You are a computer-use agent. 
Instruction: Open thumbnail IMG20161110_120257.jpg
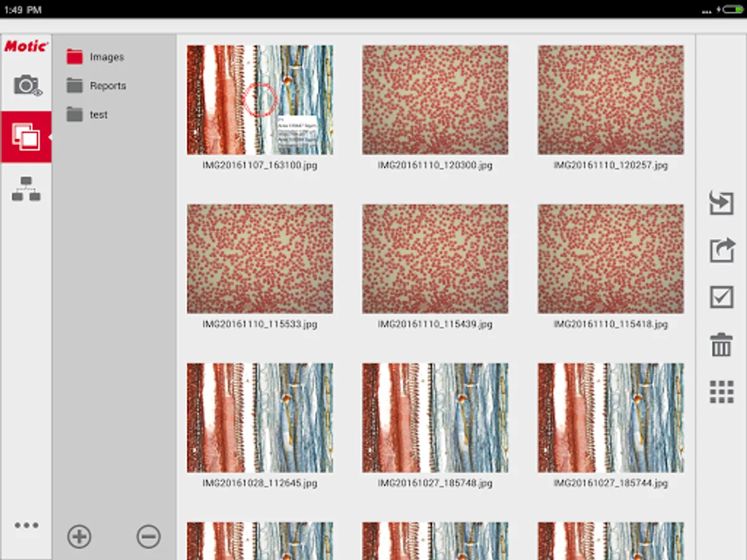point(611,100)
